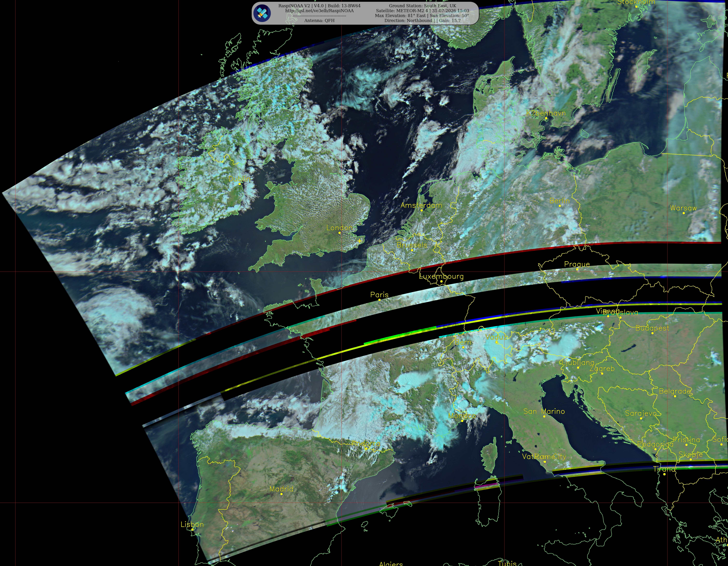Screen dimensions: 728x566
Task: Click the Warsaw city label
Action: pyautogui.click(x=683, y=208)
